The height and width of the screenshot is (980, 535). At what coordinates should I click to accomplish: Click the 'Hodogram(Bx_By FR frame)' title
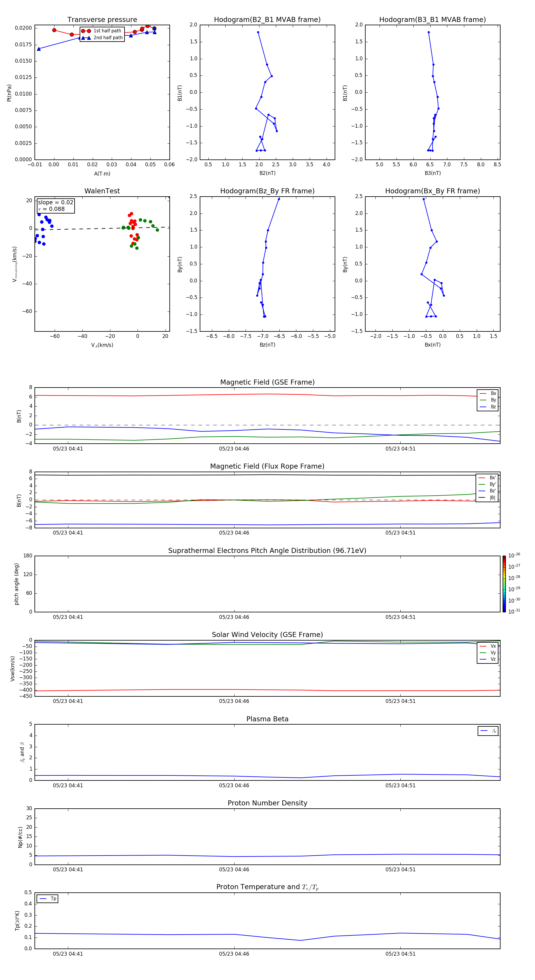point(432,191)
